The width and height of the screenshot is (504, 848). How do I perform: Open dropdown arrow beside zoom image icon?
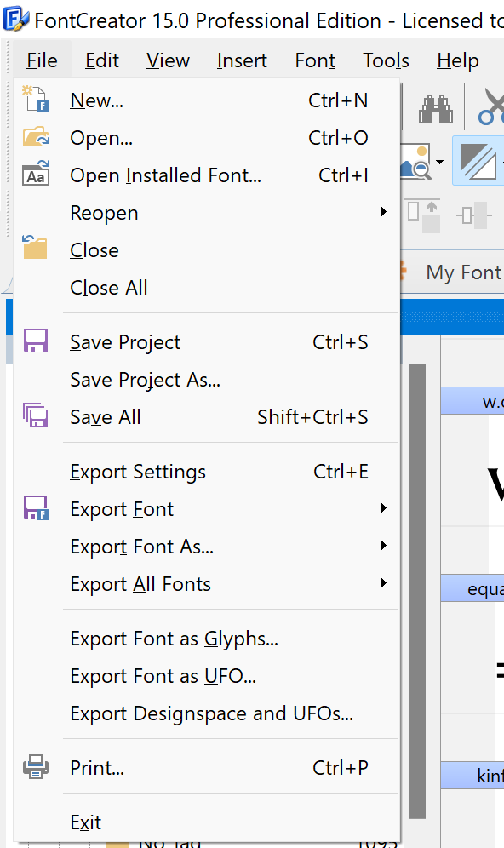pos(439,162)
